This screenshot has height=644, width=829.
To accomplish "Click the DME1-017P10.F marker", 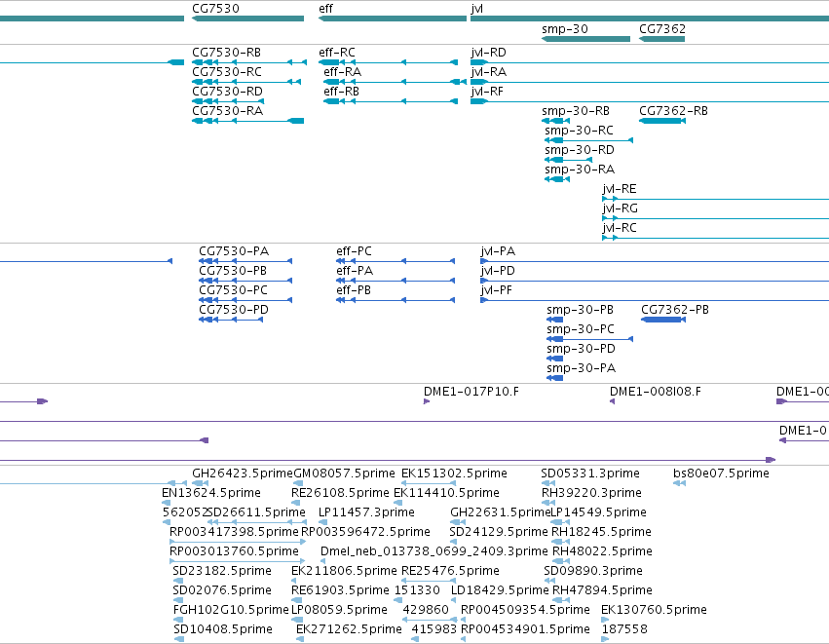I will [x=427, y=401].
